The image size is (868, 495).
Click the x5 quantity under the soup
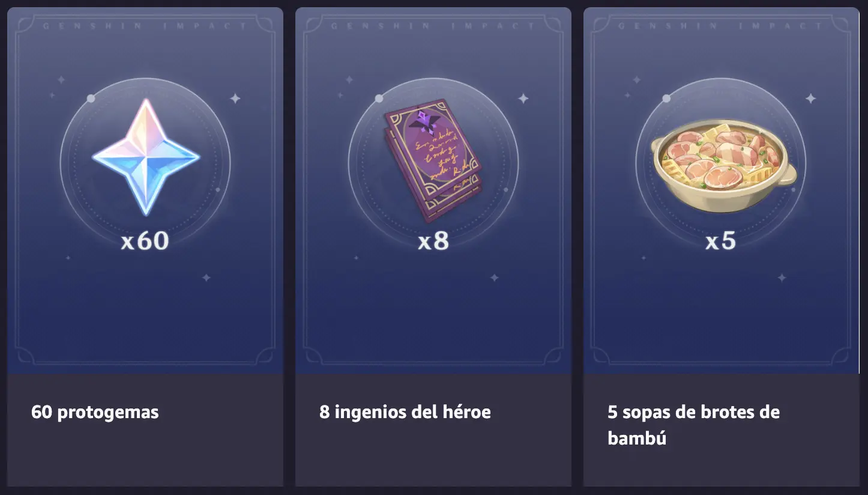click(720, 241)
